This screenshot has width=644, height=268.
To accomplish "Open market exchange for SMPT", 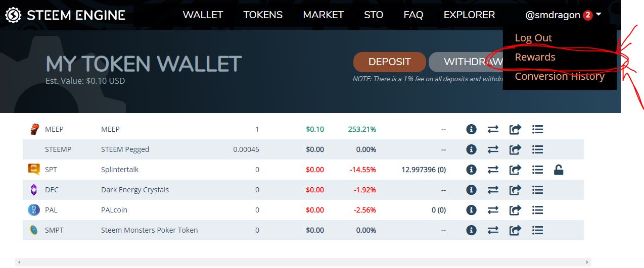I will (x=493, y=230).
